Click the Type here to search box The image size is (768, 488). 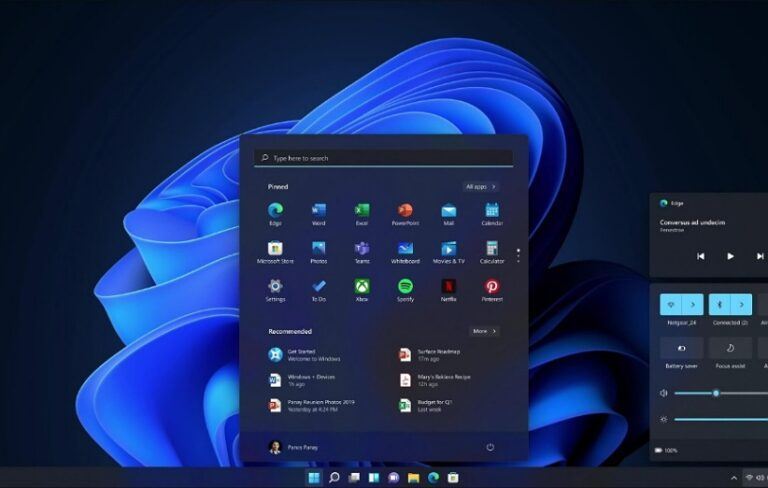(385, 158)
